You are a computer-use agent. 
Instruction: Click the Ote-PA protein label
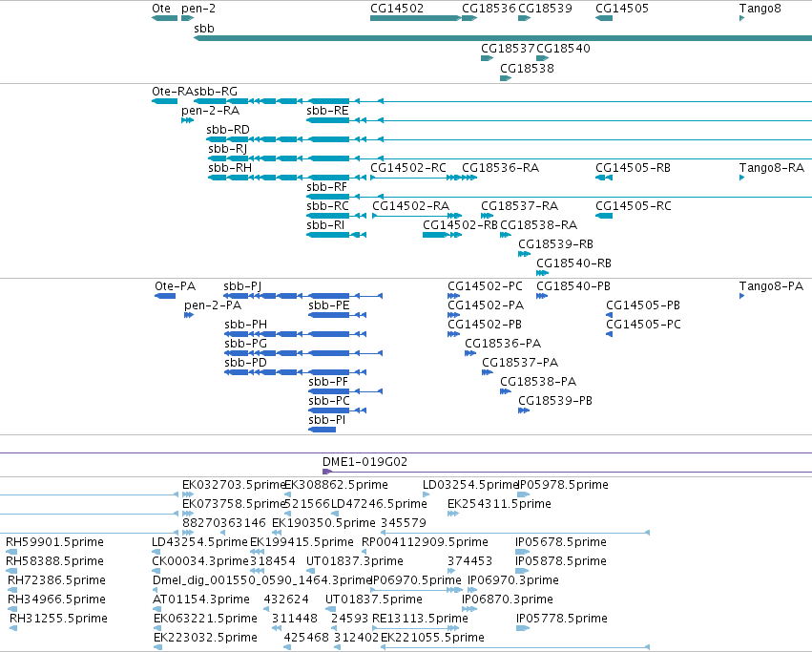pyautogui.click(x=175, y=286)
